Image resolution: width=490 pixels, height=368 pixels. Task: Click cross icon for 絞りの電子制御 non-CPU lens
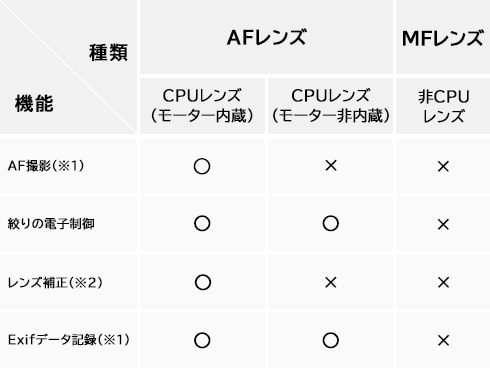(443, 224)
